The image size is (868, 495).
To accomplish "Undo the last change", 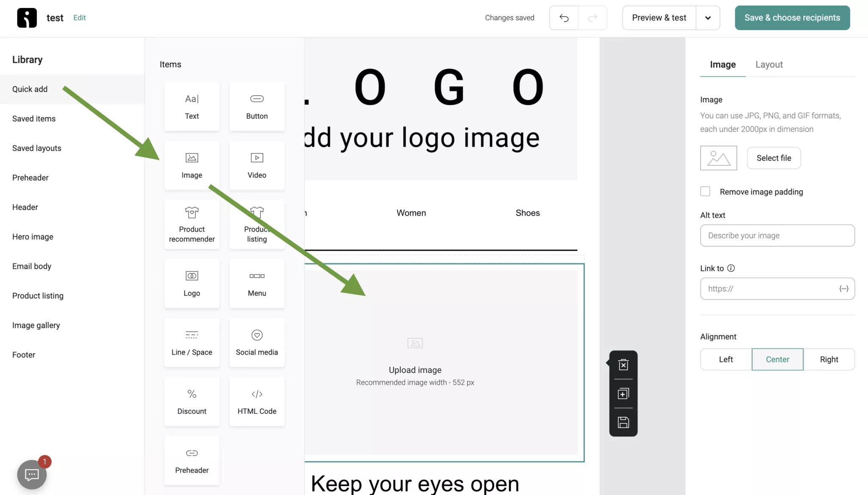I will coord(564,18).
